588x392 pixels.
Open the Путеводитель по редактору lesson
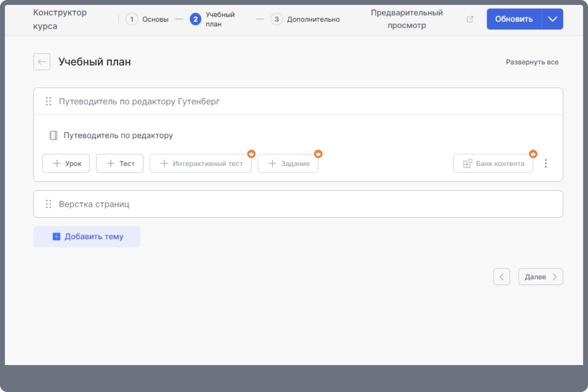tap(118, 135)
